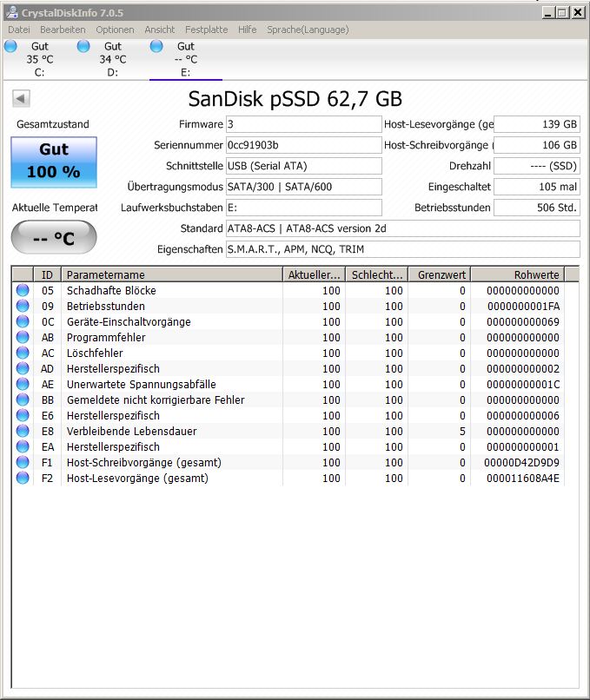Click status icon for Verbleibende Lebensdauer row
This screenshot has width=590, height=700.
click(x=23, y=431)
